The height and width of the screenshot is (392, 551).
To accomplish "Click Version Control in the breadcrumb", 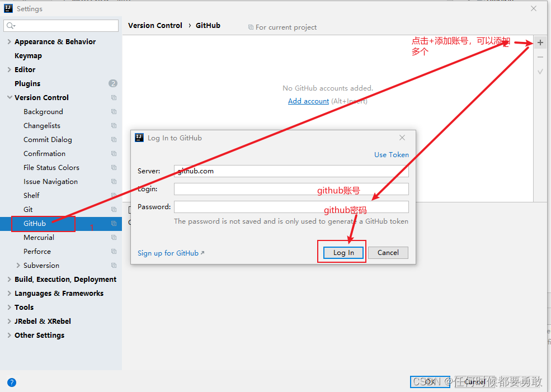I will (x=155, y=25).
